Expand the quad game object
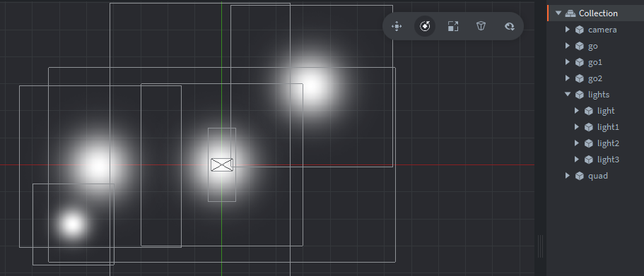This screenshot has height=276, width=644. [568, 176]
